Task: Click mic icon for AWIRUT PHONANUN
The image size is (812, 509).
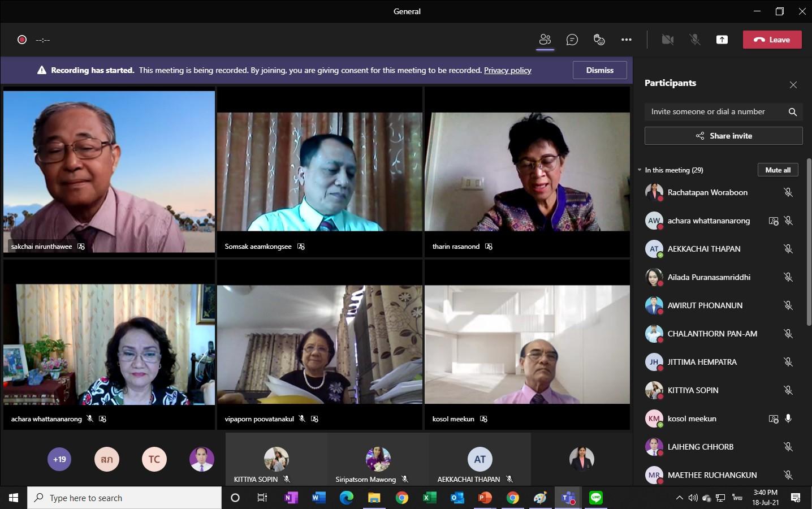Action: click(x=788, y=305)
